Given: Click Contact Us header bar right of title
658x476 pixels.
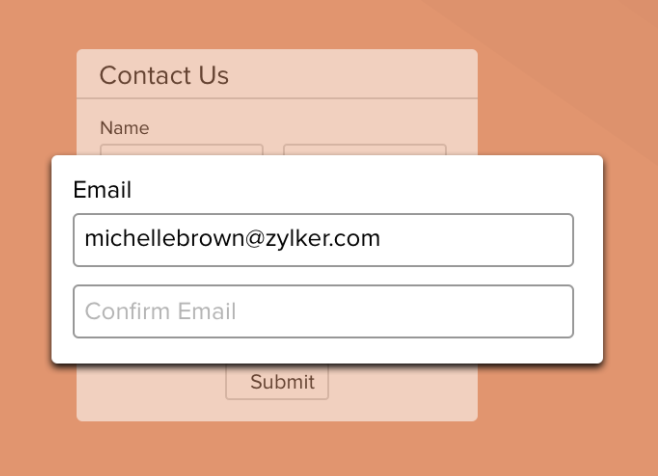Looking at the screenshot, I should click(x=370, y=75).
